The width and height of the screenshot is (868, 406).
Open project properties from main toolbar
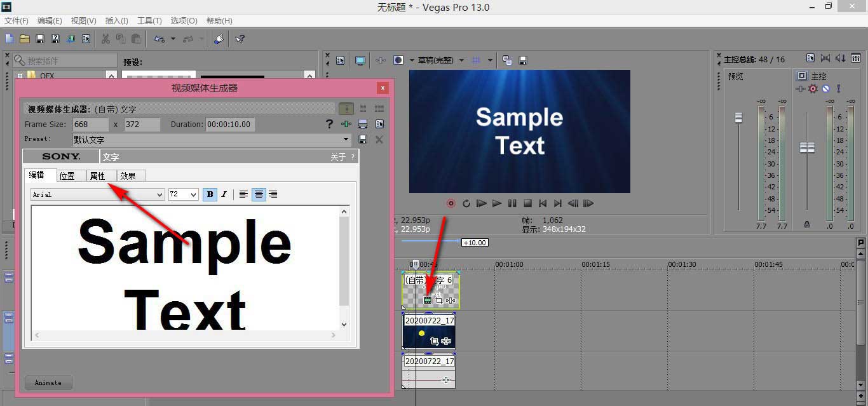point(86,39)
